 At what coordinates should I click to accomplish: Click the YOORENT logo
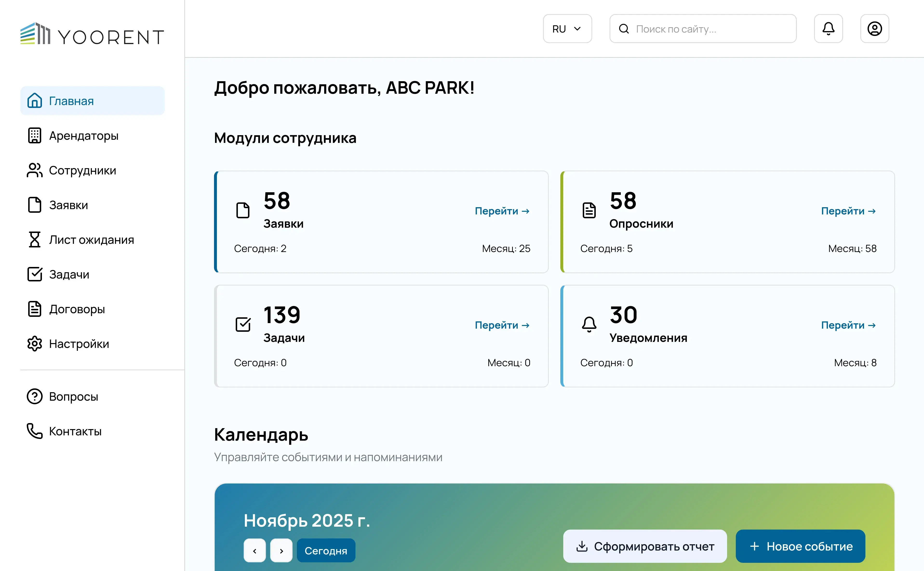pyautogui.click(x=92, y=35)
